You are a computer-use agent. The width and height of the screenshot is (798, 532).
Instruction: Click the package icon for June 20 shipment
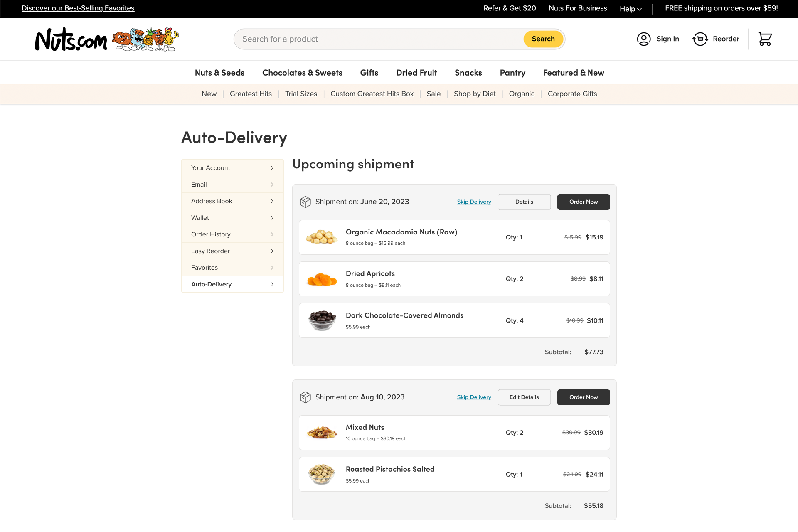(305, 202)
